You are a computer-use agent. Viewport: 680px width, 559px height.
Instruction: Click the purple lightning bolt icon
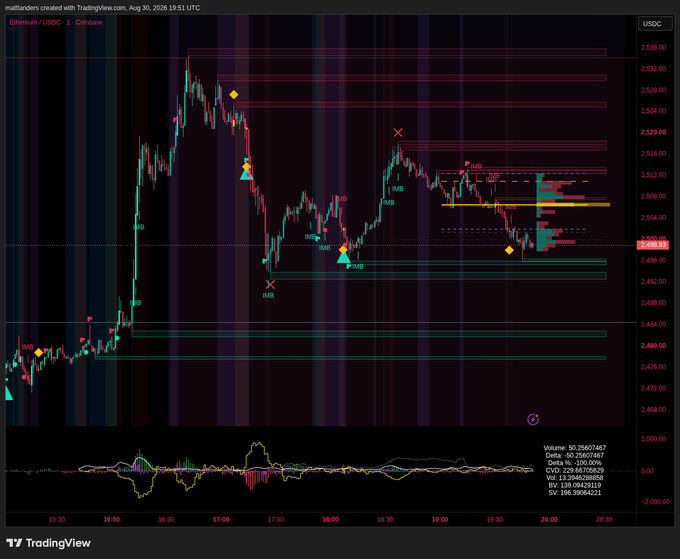533,419
